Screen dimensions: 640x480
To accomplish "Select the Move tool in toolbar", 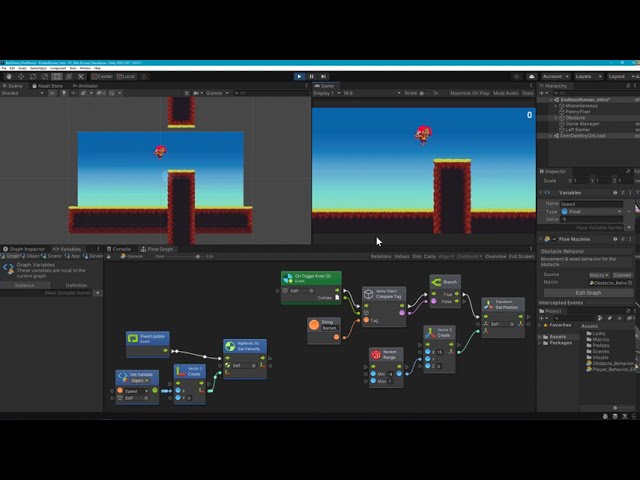I will [x=21, y=76].
